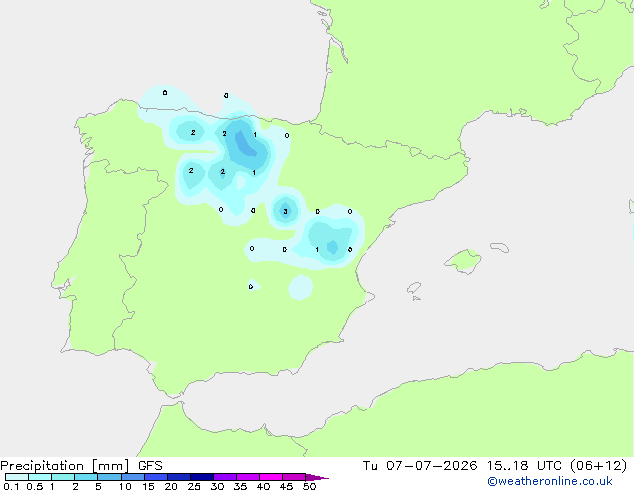Click the "10" legend scale label
Viewport: 634px width, 490px height.
125,486
